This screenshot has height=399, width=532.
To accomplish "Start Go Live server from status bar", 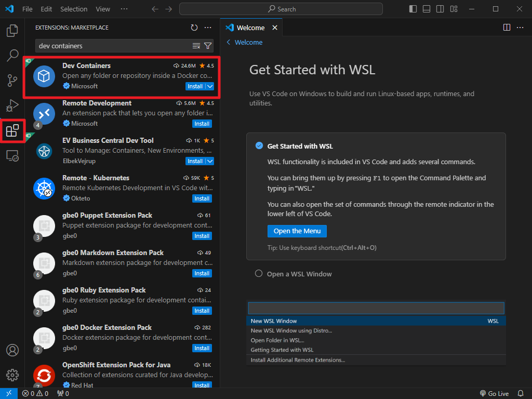I will click(495, 394).
